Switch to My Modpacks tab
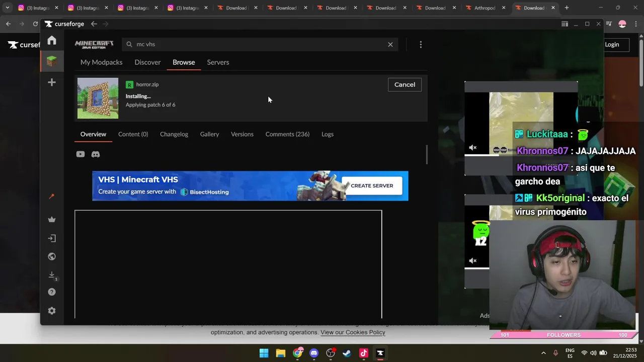This screenshot has width=644, height=362. (101, 62)
